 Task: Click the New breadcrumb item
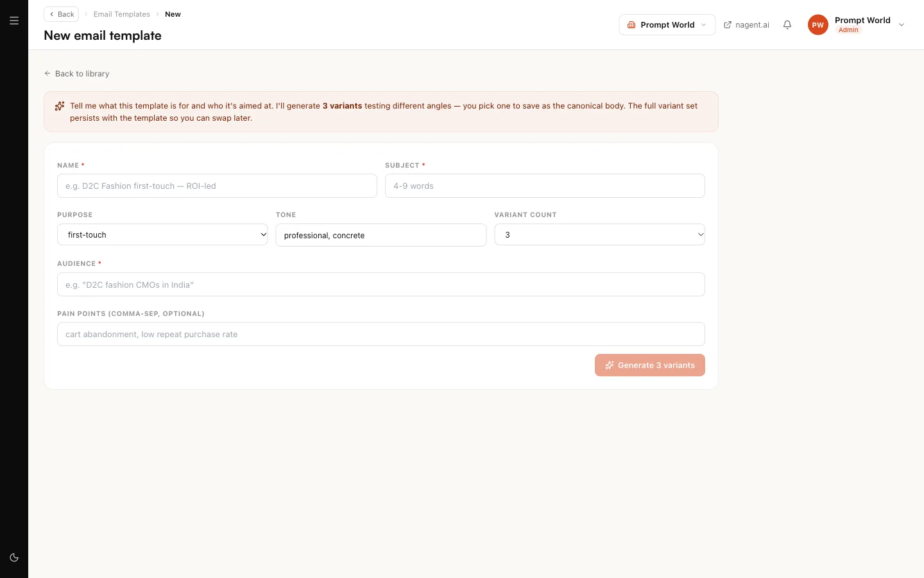pyautogui.click(x=173, y=14)
